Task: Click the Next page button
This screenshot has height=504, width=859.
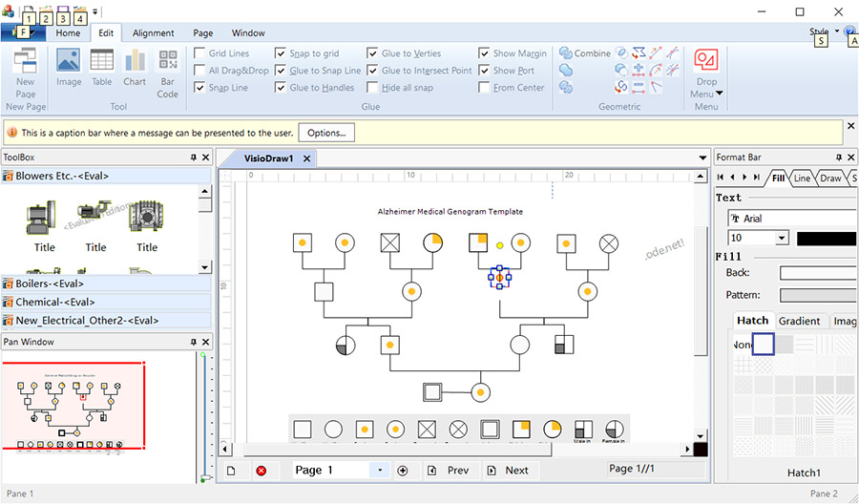Action: [x=510, y=471]
